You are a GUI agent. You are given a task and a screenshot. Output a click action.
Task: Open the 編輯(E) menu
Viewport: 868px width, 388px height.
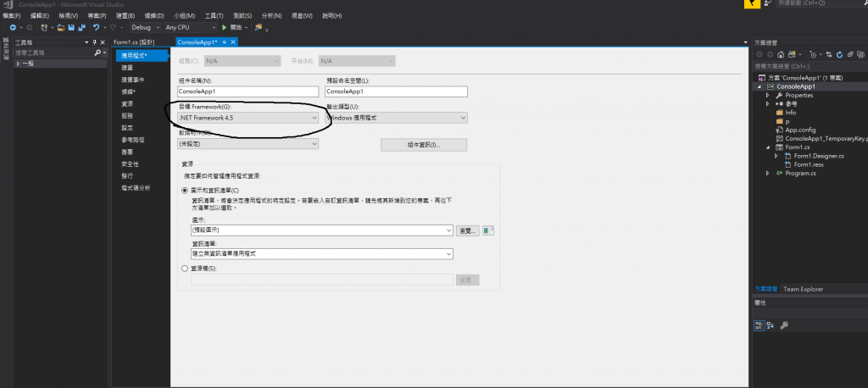tap(39, 15)
